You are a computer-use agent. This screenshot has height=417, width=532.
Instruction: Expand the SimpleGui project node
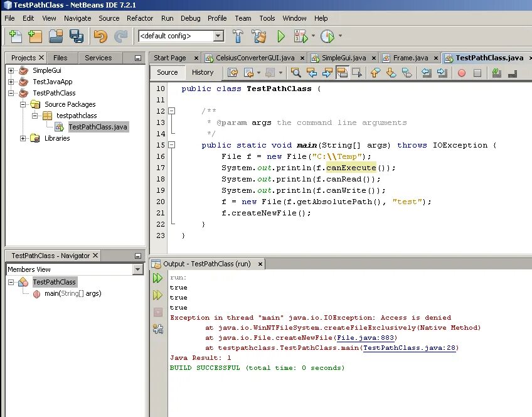pos(11,70)
